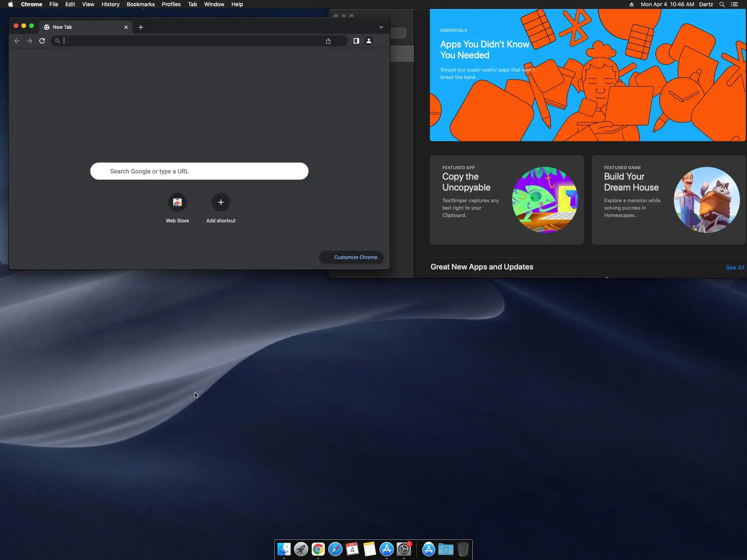Viewport: 747px width, 560px height.
Task: Click the Add shortcut plus icon
Action: click(221, 203)
